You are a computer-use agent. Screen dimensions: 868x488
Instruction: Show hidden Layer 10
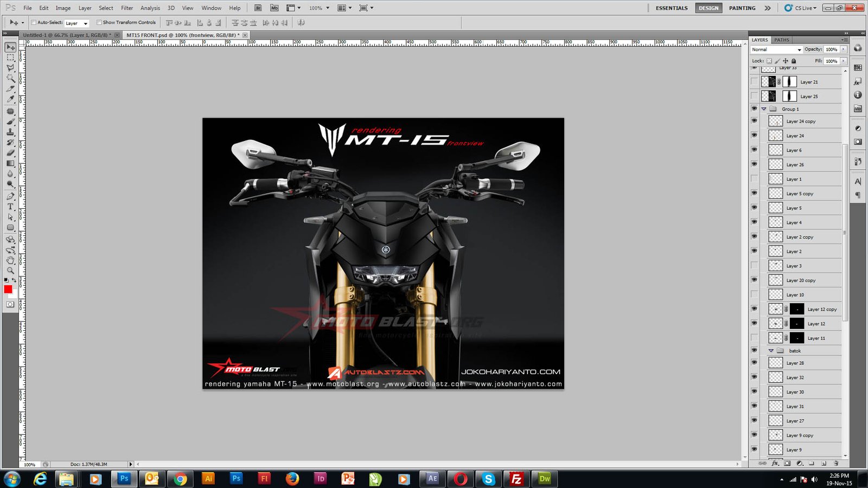click(x=754, y=294)
